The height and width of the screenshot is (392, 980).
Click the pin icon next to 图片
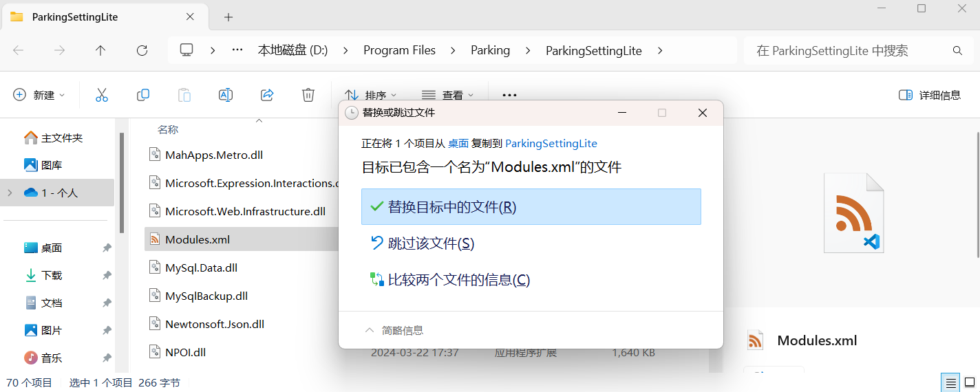tap(107, 330)
